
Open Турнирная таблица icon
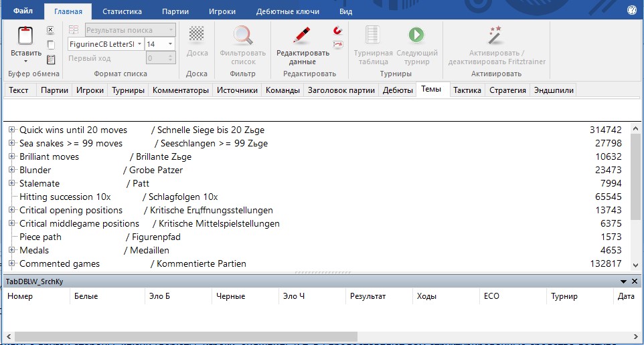(373, 35)
